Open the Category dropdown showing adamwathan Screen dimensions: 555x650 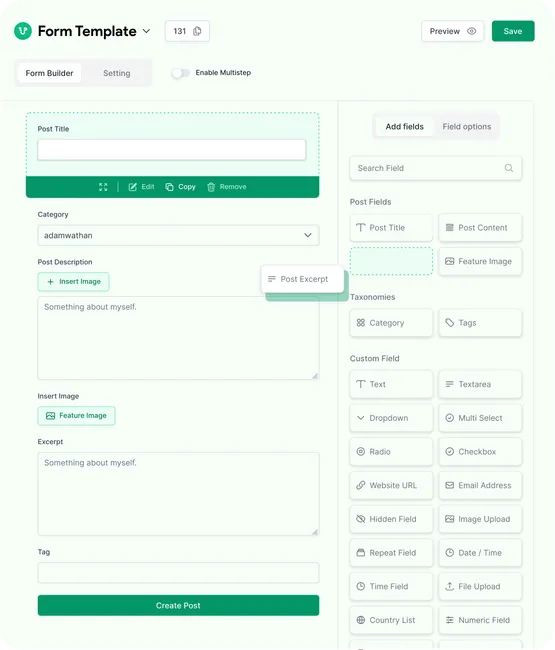178,235
